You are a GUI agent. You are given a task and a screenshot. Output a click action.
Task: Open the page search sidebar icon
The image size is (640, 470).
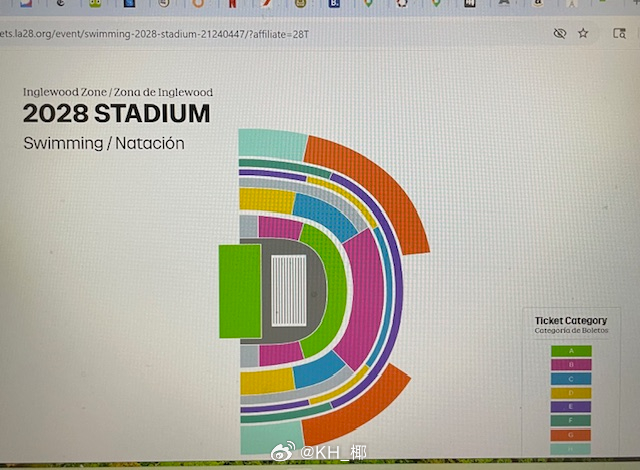619,33
